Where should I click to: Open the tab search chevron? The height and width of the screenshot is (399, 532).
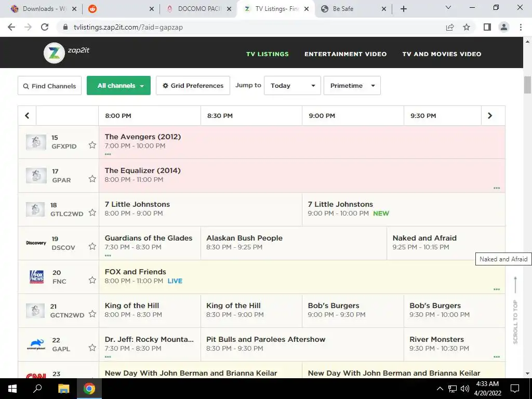tap(448, 7)
